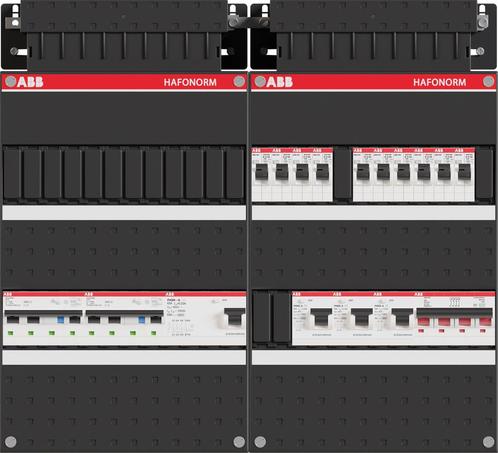
Task: Click bottom-right corner screw of left panel
Action: [239, 442]
